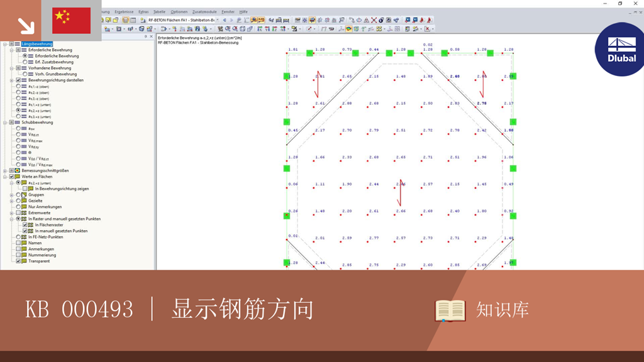Go to next module case arrow

[x=231, y=20]
